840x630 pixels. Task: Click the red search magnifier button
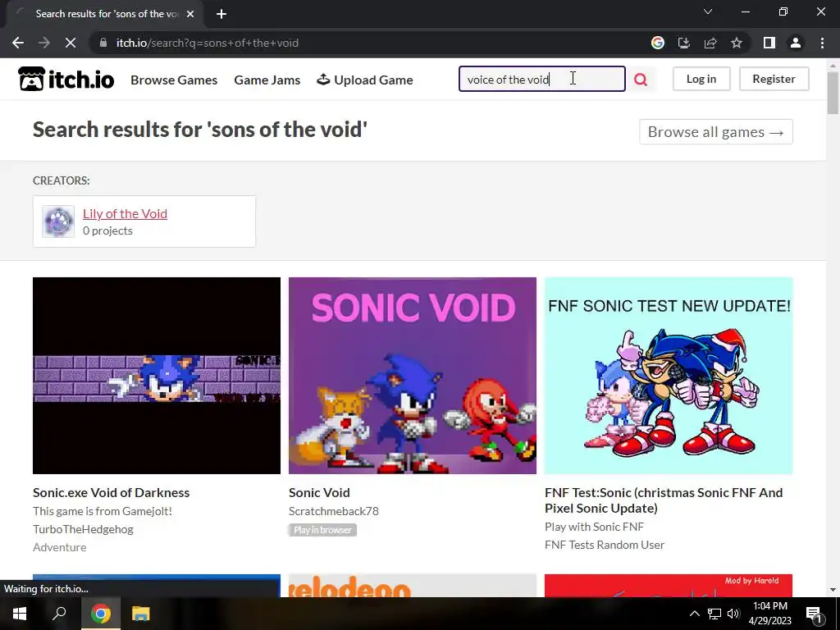pos(641,80)
